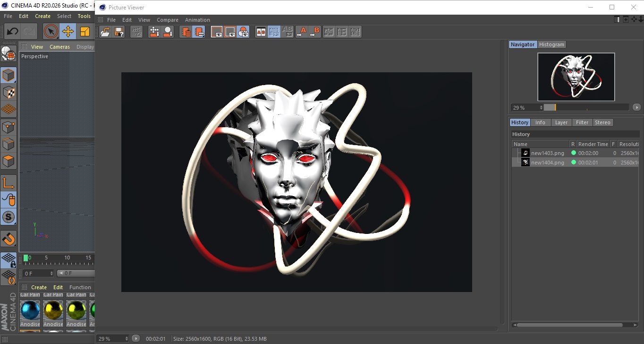Switch to the Layer tab
The image size is (644, 344).
point(561,122)
